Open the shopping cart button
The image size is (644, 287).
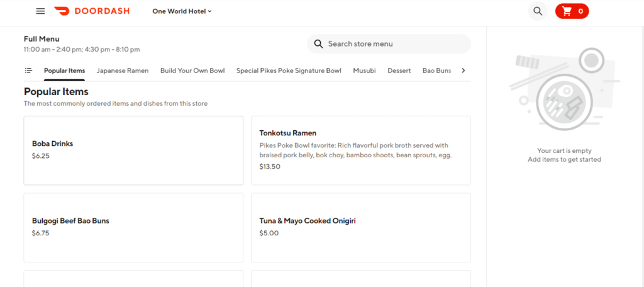pyautogui.click(x=572, y=11)
